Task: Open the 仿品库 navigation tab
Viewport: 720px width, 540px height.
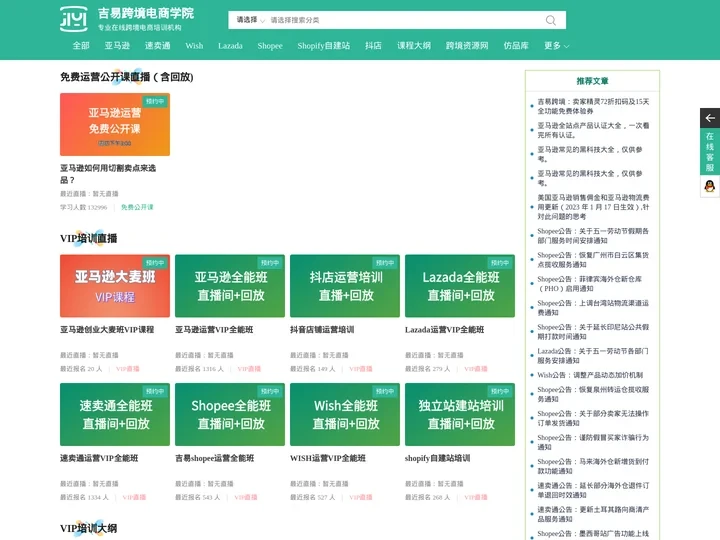Action: tap(516, 45)
